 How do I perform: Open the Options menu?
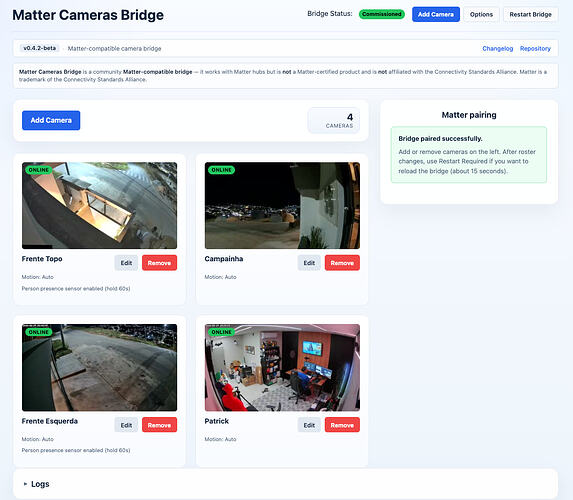coord(481,14)
